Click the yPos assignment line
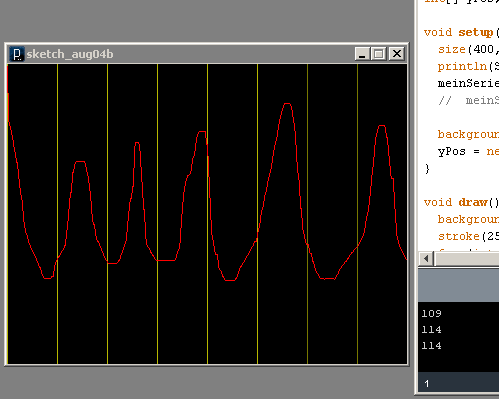Screen dimensions: 499x399 click(x=468, y=151)
